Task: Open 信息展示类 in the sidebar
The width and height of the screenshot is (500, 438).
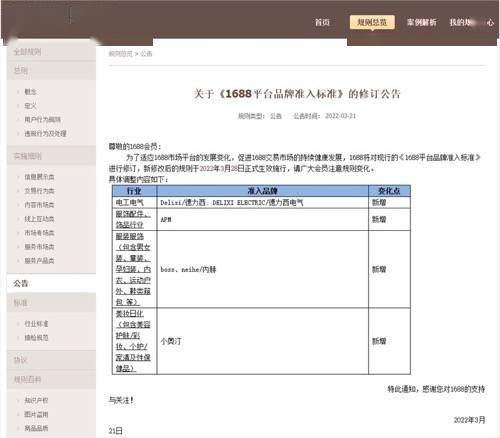Action: pyautogui.click(x=39, y=177)
